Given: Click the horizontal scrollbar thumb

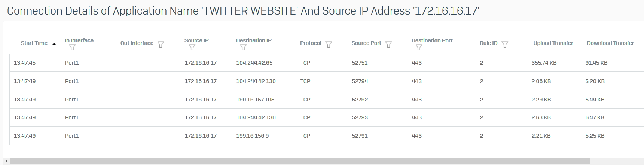Looking at the screenshot, I should tap(300, 161).
